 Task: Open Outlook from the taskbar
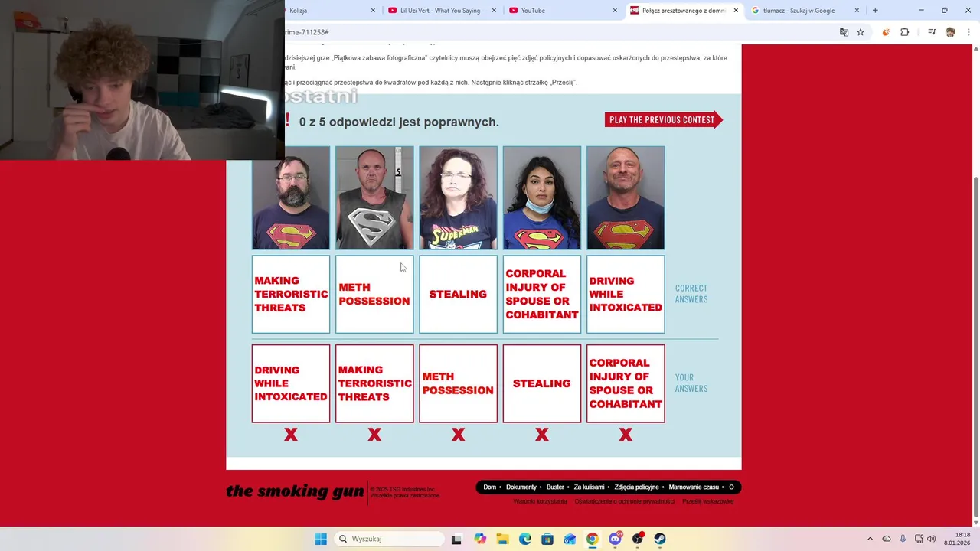(570, 539)
